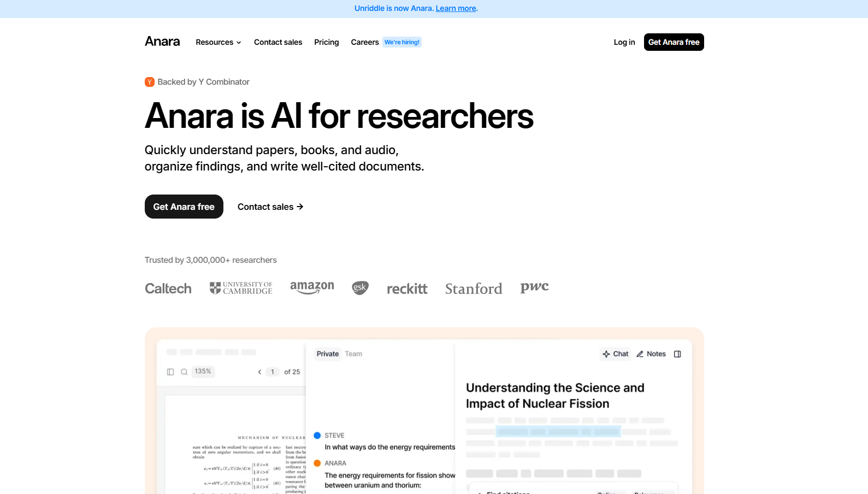
Task: Click the Log in link
Action: click(x=624, y=42)
